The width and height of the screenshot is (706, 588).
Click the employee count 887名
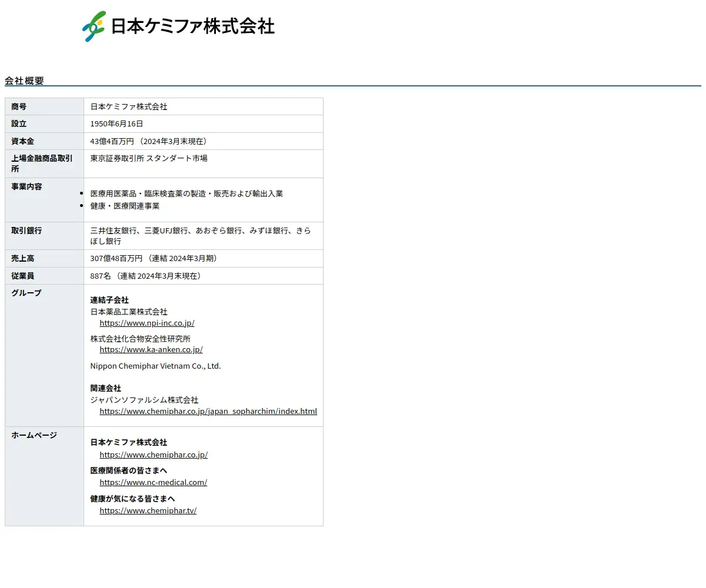[x=101, y=276]
